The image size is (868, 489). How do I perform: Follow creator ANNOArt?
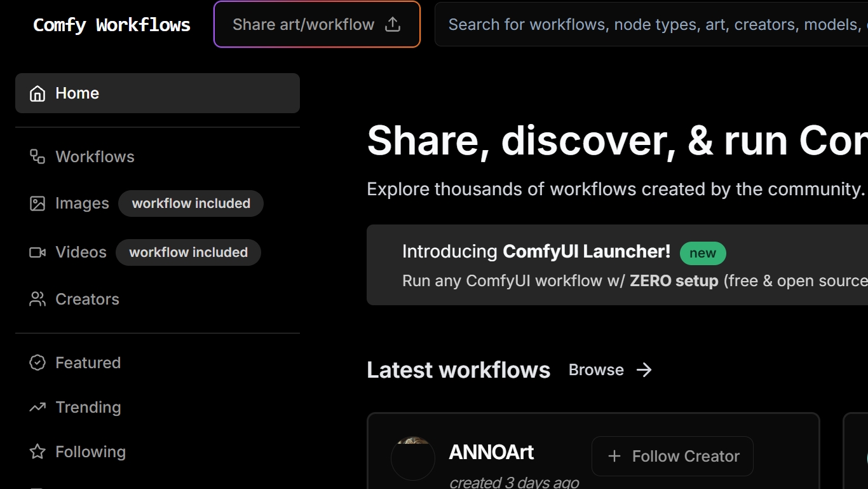click(x=672, y=456)
